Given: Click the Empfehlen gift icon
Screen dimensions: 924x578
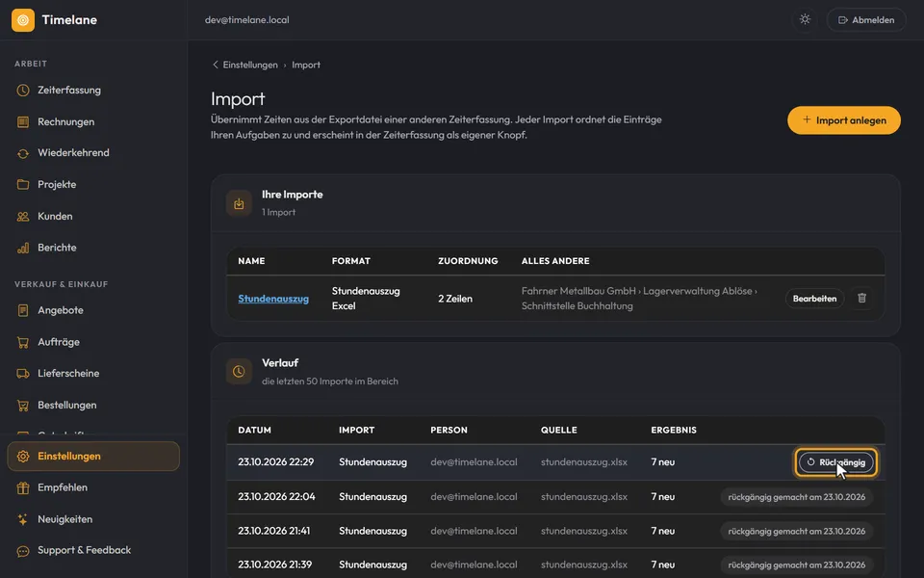Looking at the screenshot, I should tap(23, 487).
